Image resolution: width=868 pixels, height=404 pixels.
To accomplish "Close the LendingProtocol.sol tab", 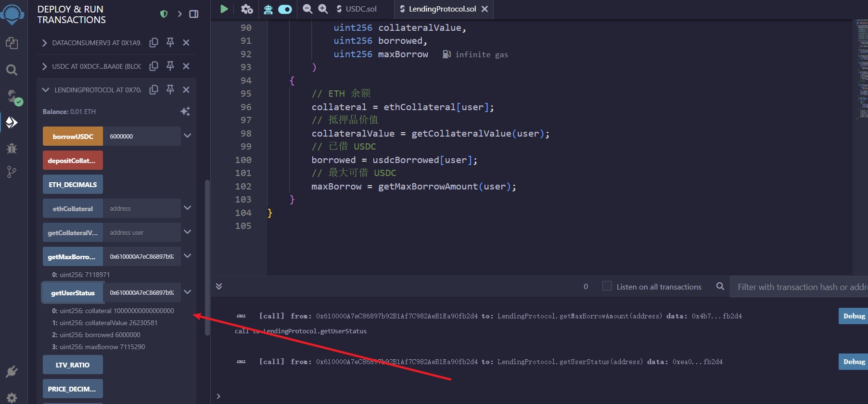I will coord(485,9).
